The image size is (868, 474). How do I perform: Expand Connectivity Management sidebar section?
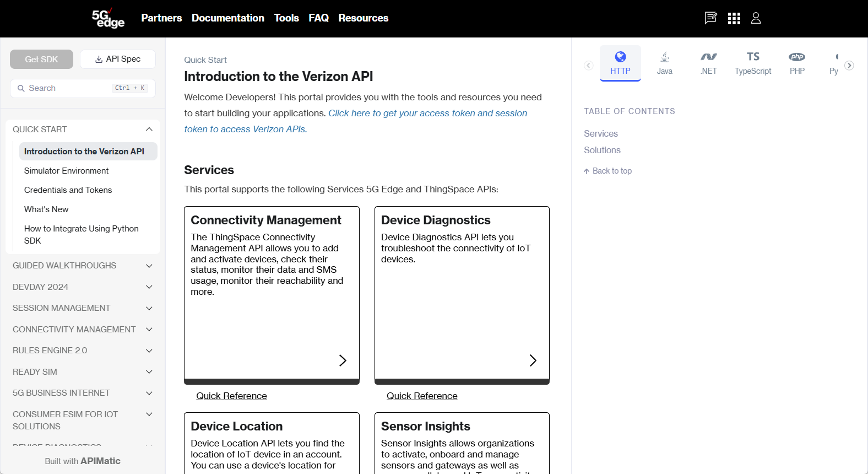[x=83, y=330]
